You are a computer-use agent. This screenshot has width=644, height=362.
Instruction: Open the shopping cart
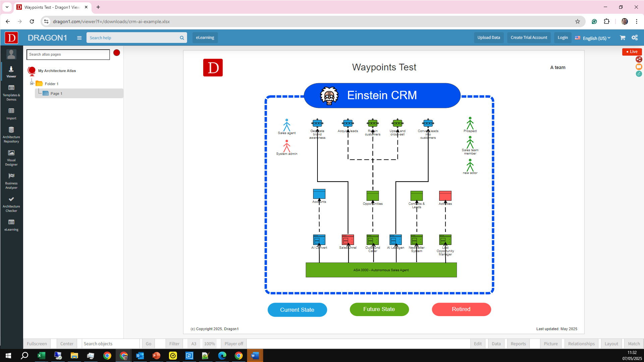623,38
